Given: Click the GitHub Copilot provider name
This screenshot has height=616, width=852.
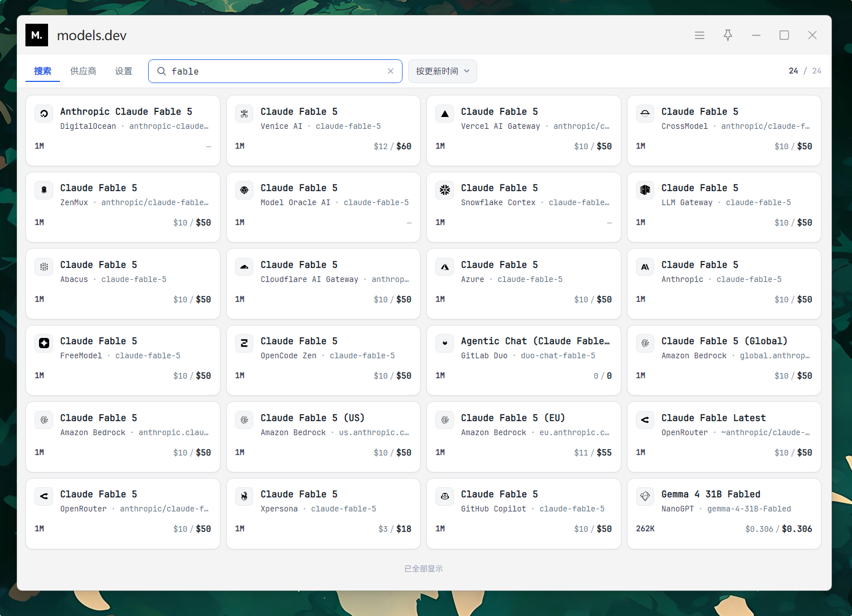Looking at the screenshot, I should pos(494,509).
